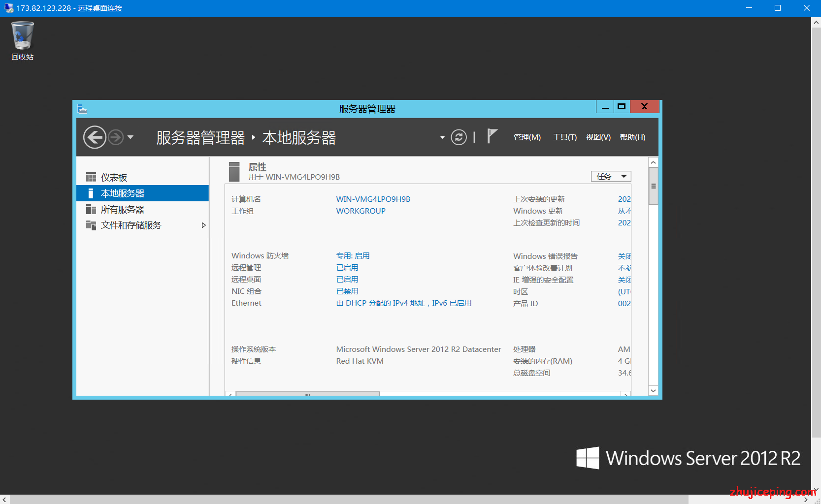Click the remote desktop bottom scroll left arrow
Viewport: 821px width, 504px height.
tap(4, 500)
